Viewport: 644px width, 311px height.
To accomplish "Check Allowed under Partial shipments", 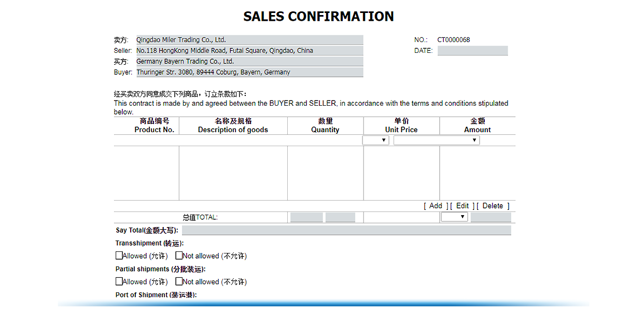I will point(119,281).
